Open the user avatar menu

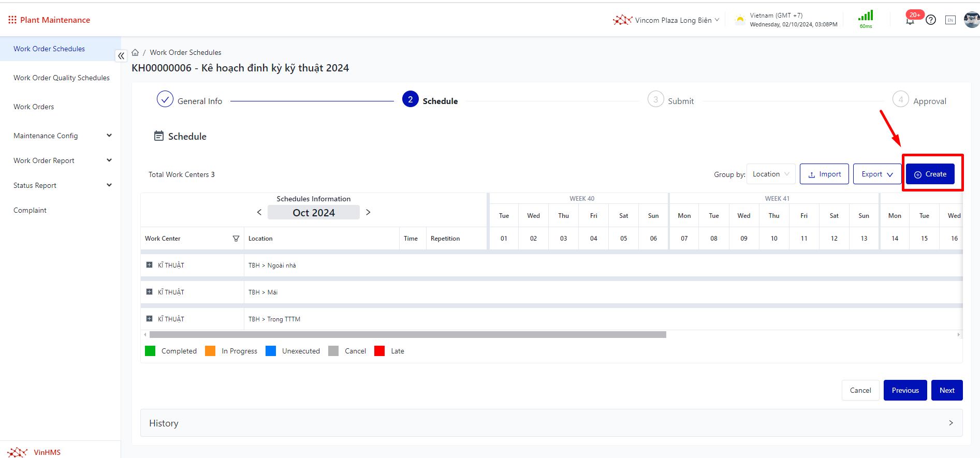(971, 20)
